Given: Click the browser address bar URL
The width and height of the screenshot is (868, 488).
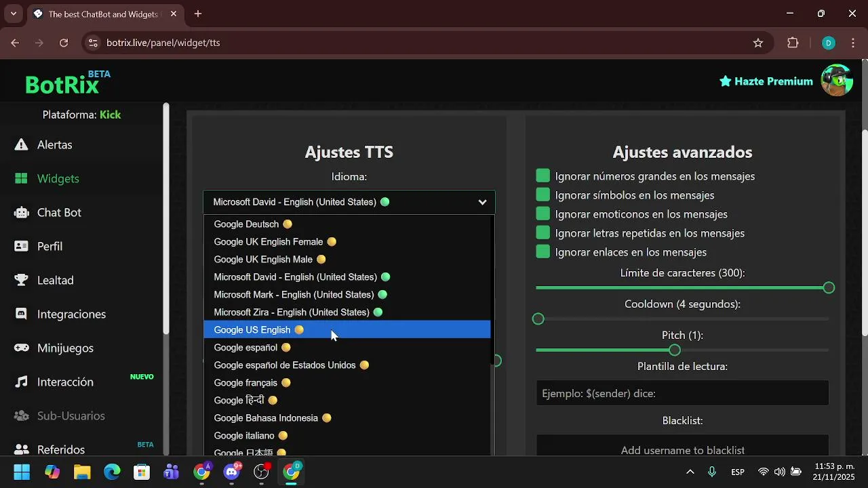Looking at the screenshot, I should coord(163,43).
